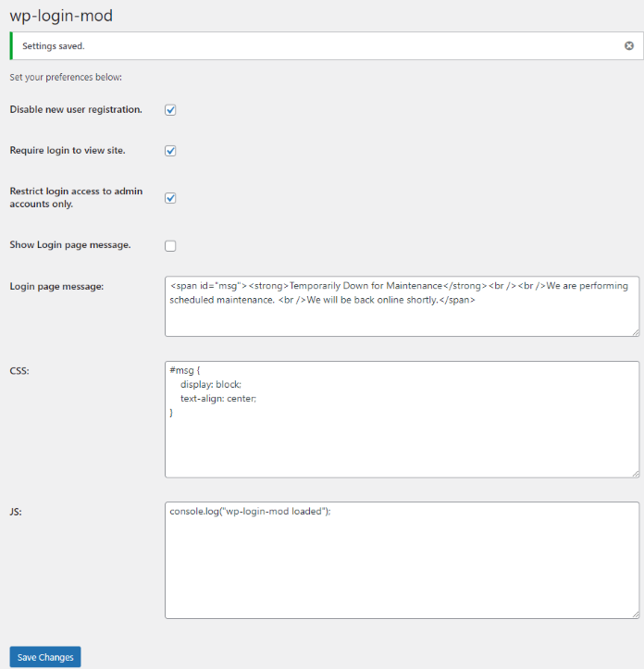Grab the Login page message resize handle
Viewport: 644px width, 669px height.
636,332
